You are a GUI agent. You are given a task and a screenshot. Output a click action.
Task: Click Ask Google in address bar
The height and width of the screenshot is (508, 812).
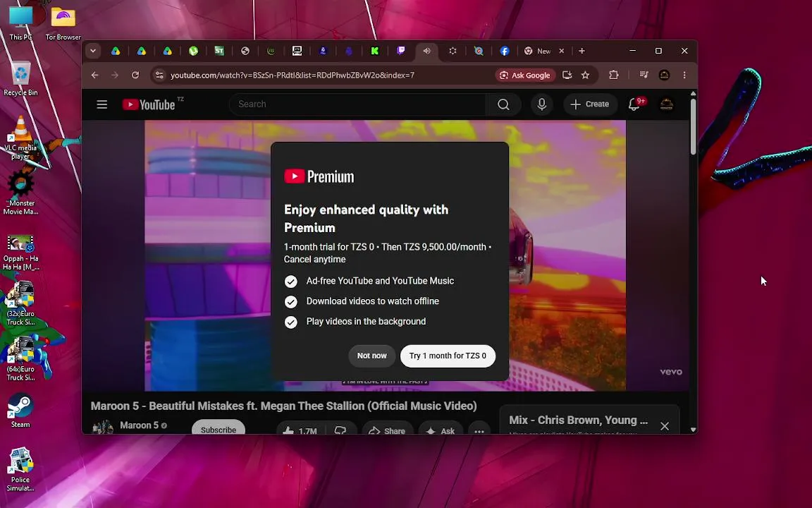pos(525,75)
